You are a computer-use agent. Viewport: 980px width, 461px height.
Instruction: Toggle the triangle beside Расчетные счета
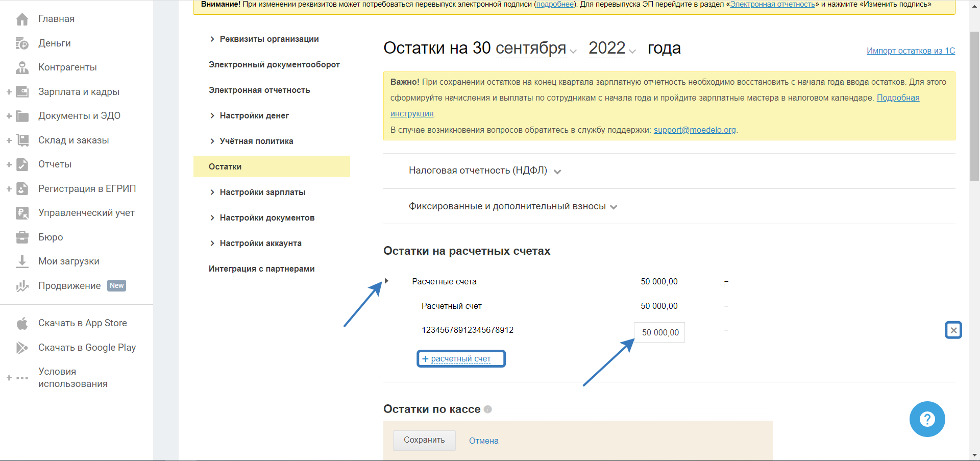click(387, 281)
